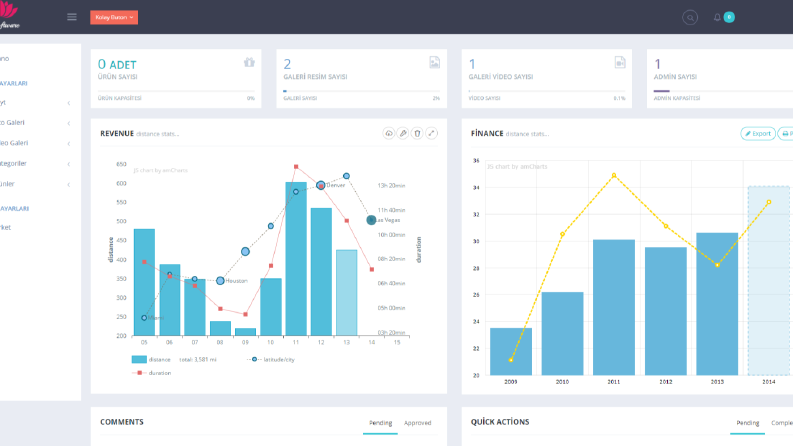Open the search icon in header
Image resolution: width=793 pixels, height=446 pixels.
(x=690, y=18)
